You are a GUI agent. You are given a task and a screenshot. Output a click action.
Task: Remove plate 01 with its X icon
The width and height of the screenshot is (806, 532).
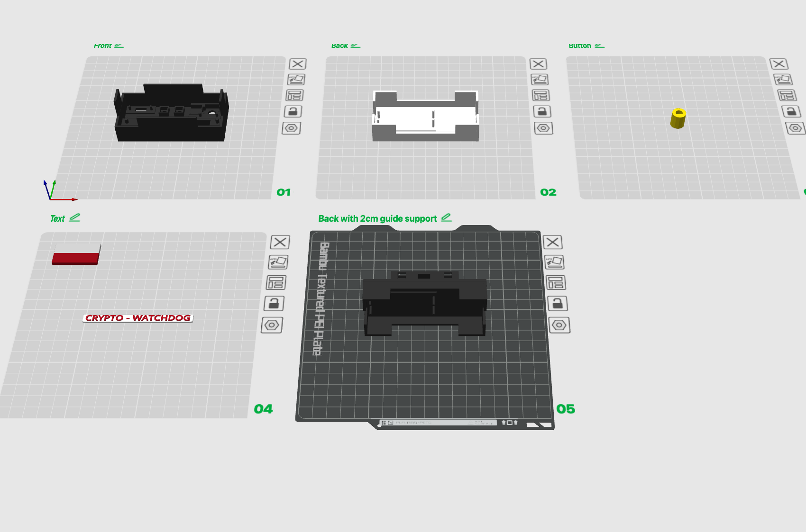pyautogui.click(x=298, y=64)
